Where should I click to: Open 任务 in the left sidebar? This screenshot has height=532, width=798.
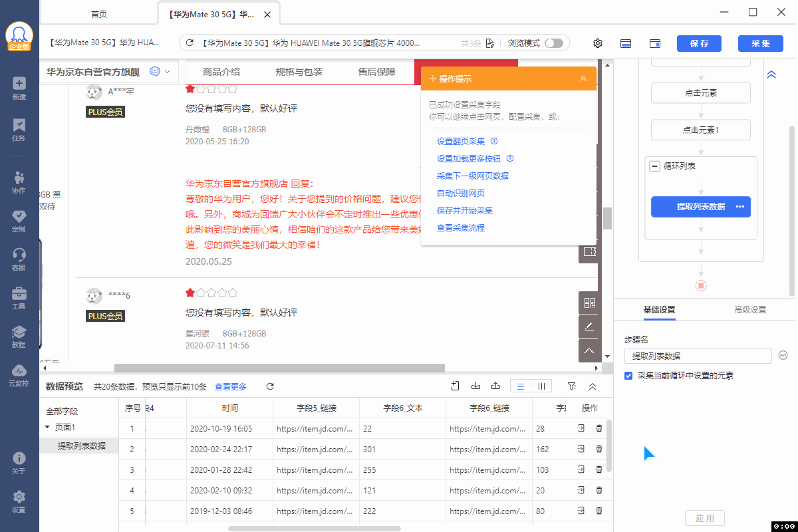[19, 130]
